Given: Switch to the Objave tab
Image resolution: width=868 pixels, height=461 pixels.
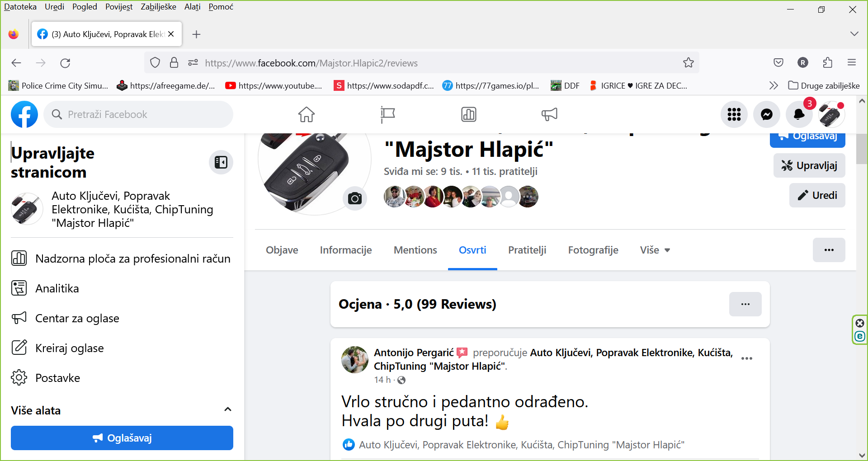Looking at the screenshot, I should (282, 250).
